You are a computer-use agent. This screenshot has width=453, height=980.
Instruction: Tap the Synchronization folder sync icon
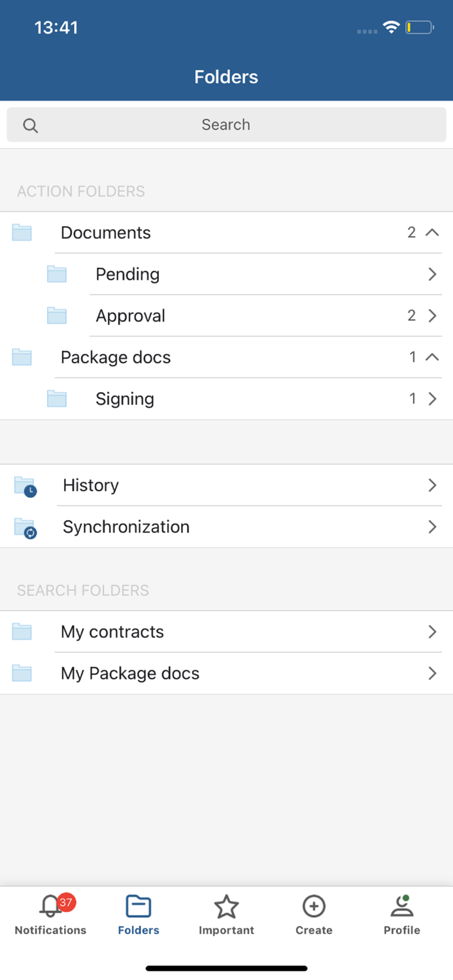(x=25, y=528)
